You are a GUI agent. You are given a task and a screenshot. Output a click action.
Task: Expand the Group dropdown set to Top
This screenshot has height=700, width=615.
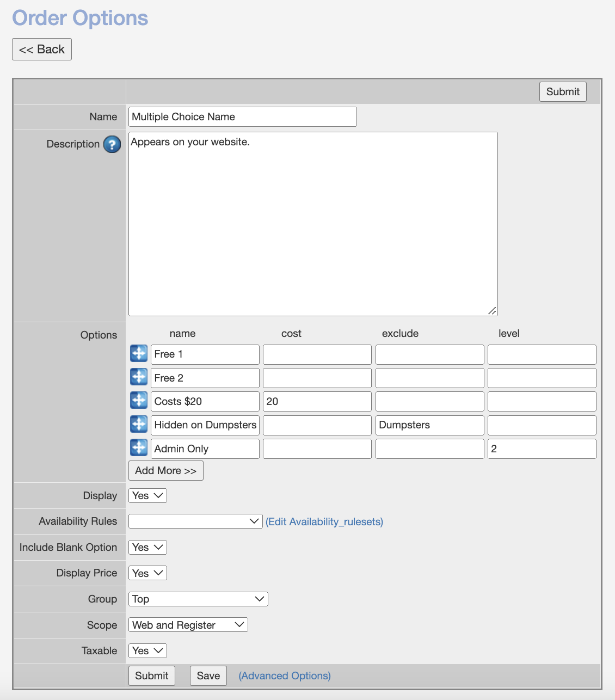[x=198, y=599]
